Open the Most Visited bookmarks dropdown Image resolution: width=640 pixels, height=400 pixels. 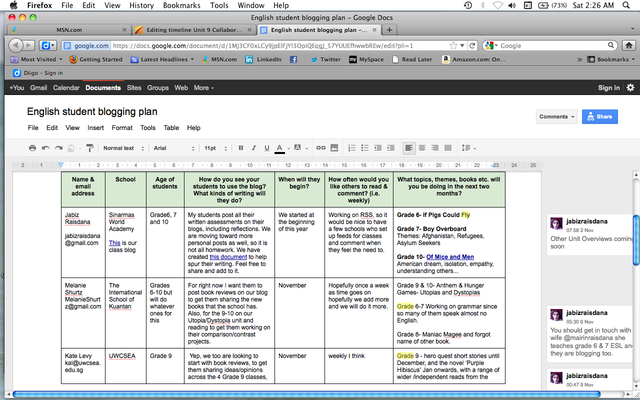tap(36, 59)
